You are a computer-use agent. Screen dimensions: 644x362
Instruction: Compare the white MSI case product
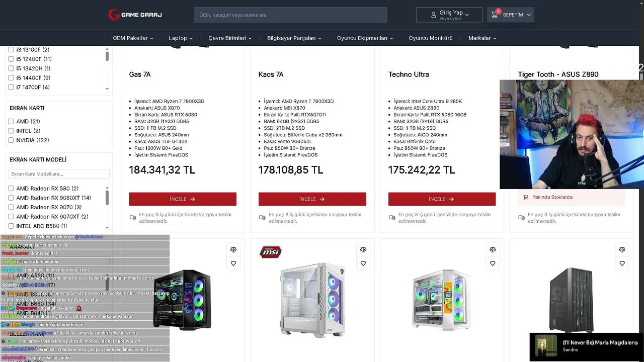[363, 249]
